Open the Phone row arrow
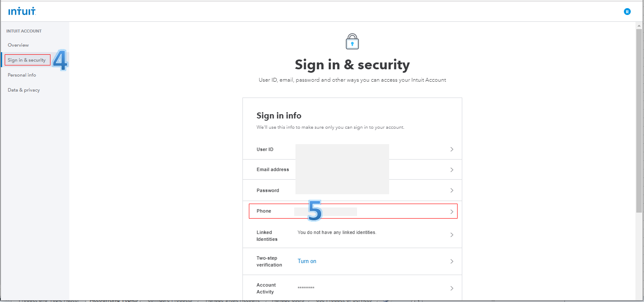Viewport: 644px width, 302px height. pos(452,212)
